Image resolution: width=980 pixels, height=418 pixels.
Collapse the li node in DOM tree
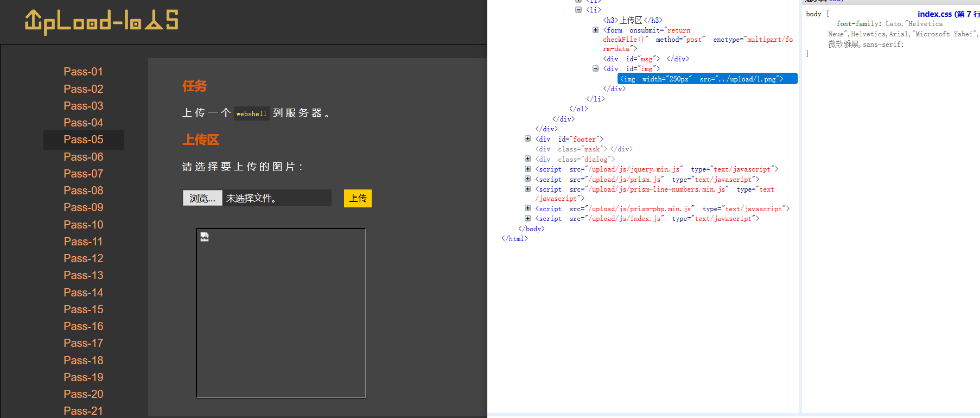pyautogui.click(x=578, y=10)
